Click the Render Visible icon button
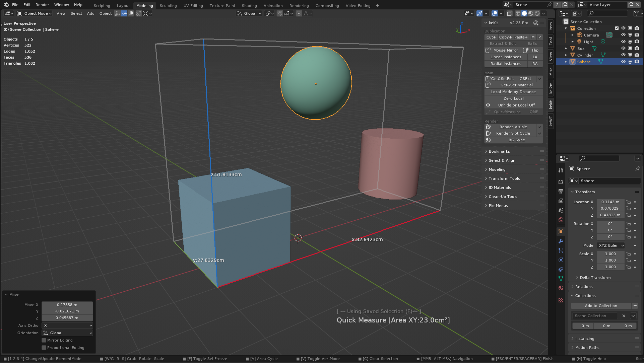This screenshot has height=363, width=644. coord(488,127)
